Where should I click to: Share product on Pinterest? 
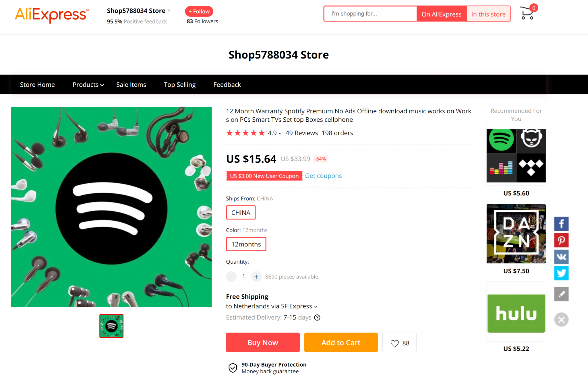(x=561, y=240)
